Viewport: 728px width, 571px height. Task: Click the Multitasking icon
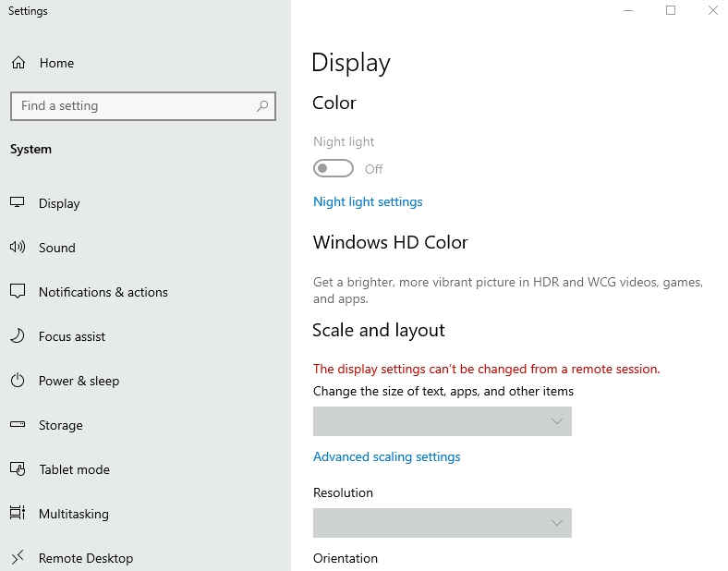pyautogui.click(x=18, y=514)
